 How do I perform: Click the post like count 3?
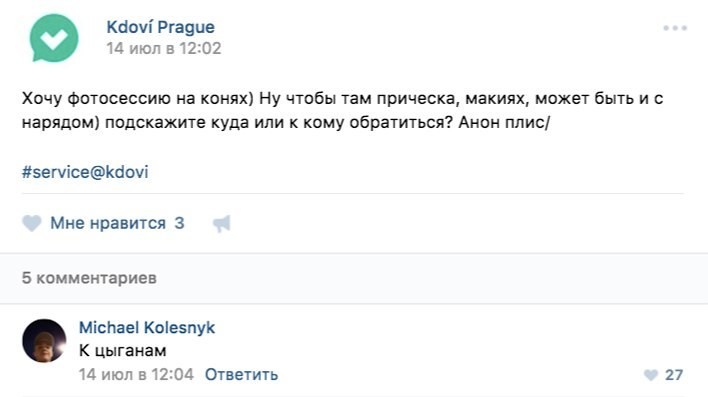[179, 223]
